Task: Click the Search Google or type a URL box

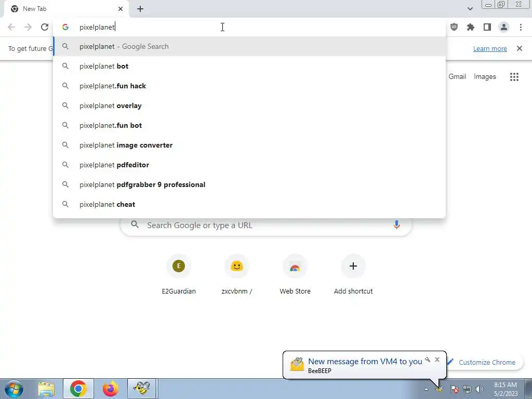Action: (266, 225)
